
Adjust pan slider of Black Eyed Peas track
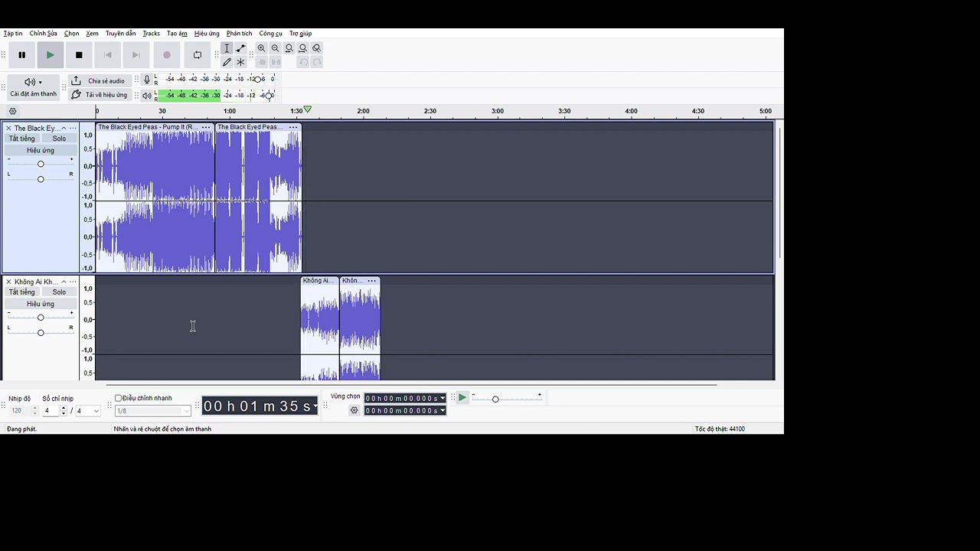pos(41,179)
